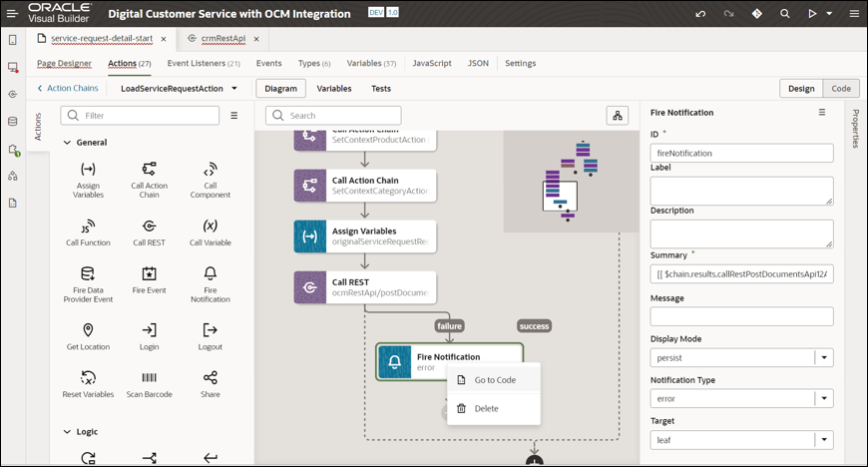Switch to the JavaScript tab
The image size is (868, 467).
[x=432, y=63]
